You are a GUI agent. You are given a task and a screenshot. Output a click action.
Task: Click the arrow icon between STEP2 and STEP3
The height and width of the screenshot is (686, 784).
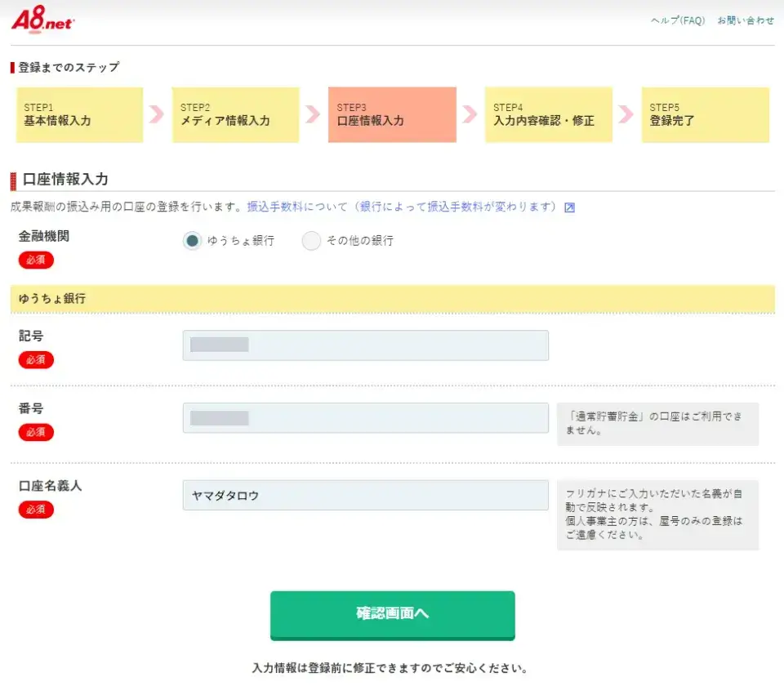click(x=311, y=114)
